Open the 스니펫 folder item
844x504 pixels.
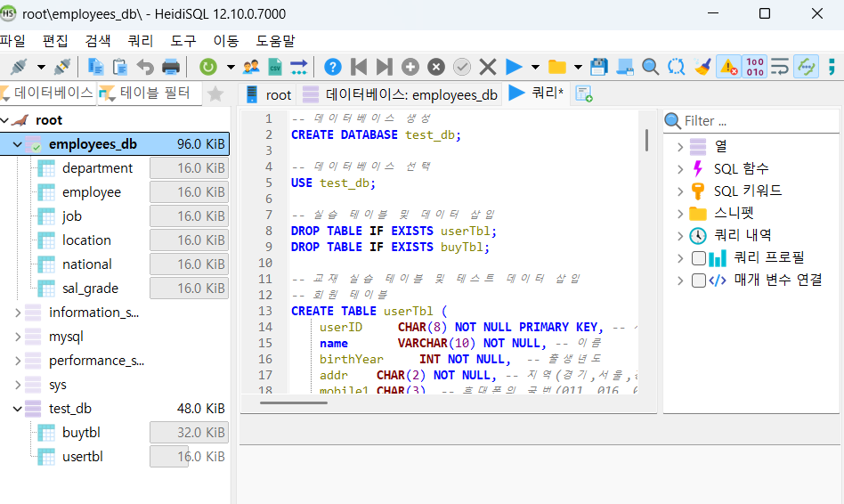[734, 213]
